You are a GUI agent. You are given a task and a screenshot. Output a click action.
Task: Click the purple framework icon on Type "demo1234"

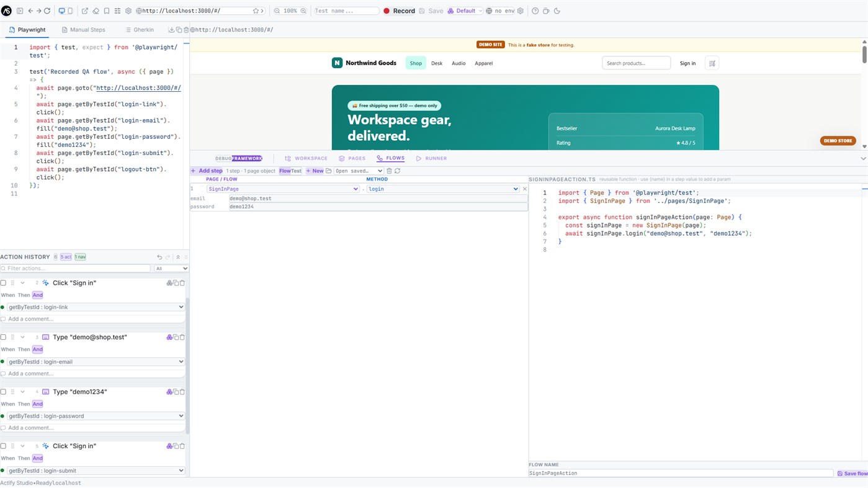(x=169, y=392)
